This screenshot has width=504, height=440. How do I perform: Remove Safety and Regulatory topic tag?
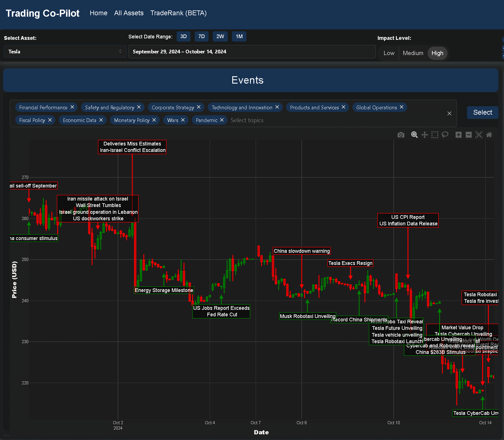click(x=139, y=107)
